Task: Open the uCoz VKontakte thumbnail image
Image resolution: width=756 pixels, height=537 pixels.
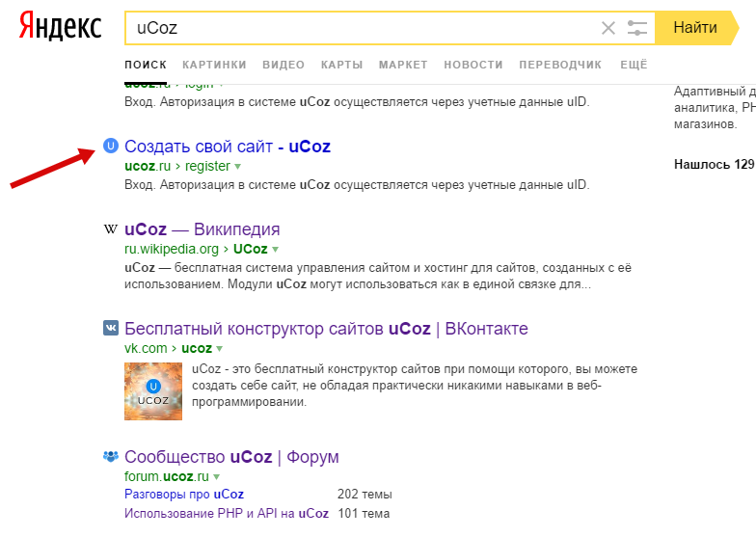Action: coord(153,390)
